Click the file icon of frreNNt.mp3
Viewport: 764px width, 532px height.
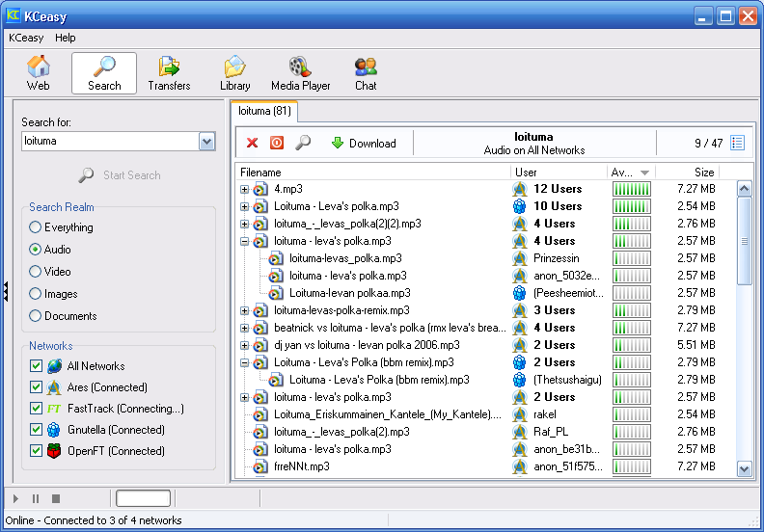coord(260,466)
